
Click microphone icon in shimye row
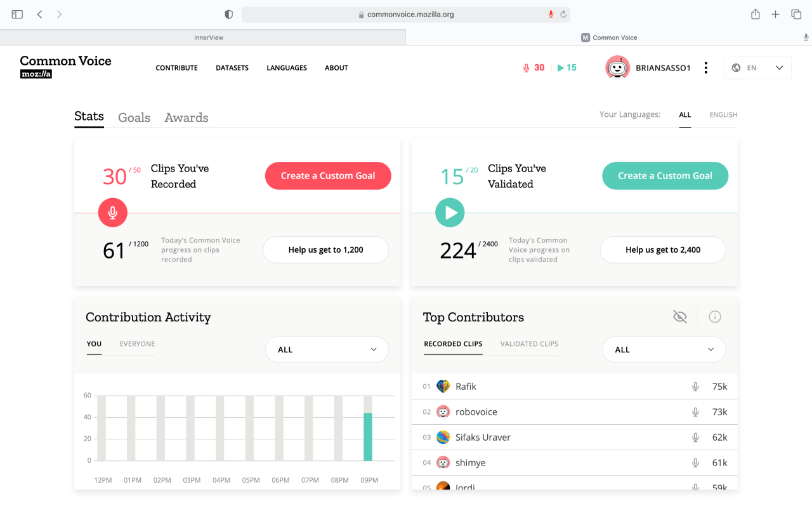695,463
